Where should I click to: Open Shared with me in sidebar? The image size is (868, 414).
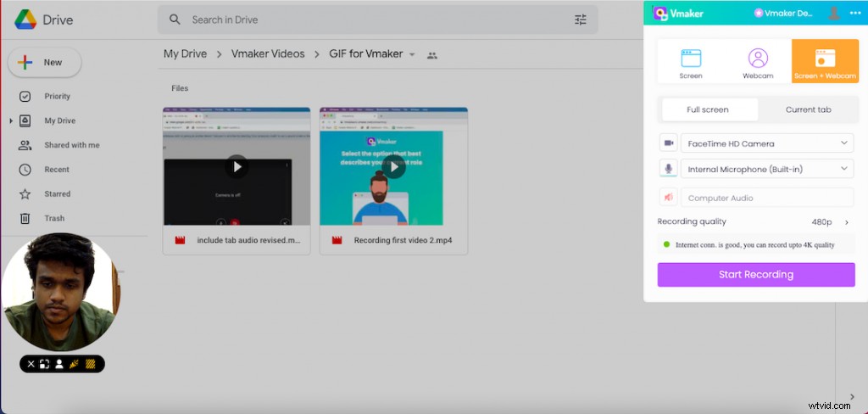pos(72,145)
